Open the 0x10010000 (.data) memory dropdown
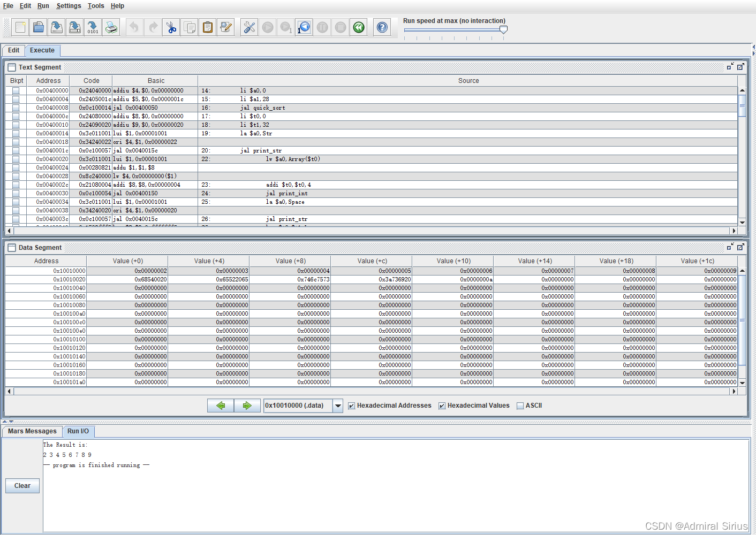This screenshot has width=756, height=535. pos(338,406)
